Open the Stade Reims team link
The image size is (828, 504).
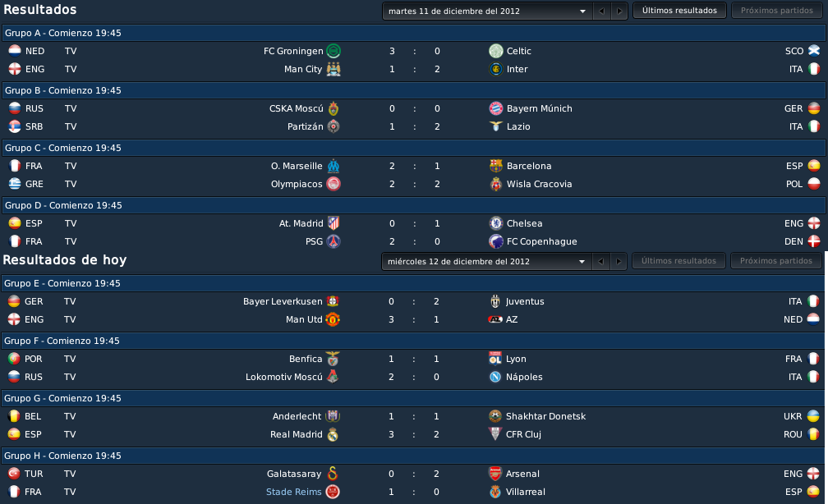tap(293, 492)
